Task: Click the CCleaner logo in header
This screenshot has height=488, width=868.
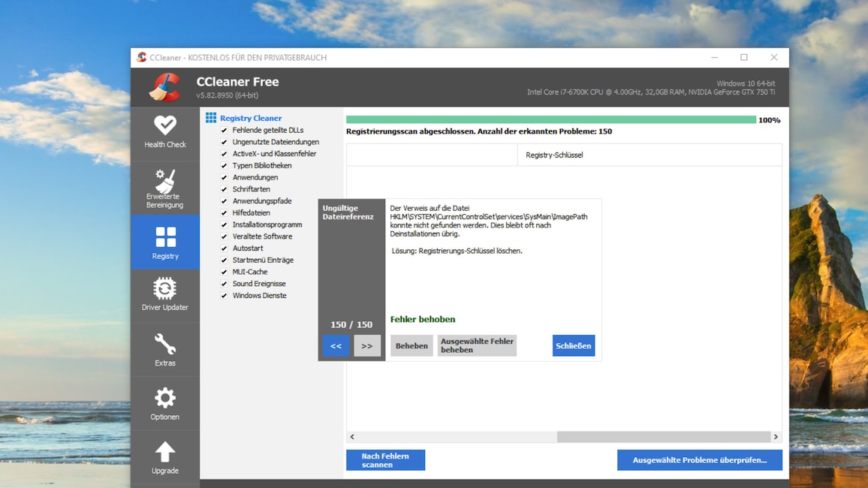Action: point(165,87)
